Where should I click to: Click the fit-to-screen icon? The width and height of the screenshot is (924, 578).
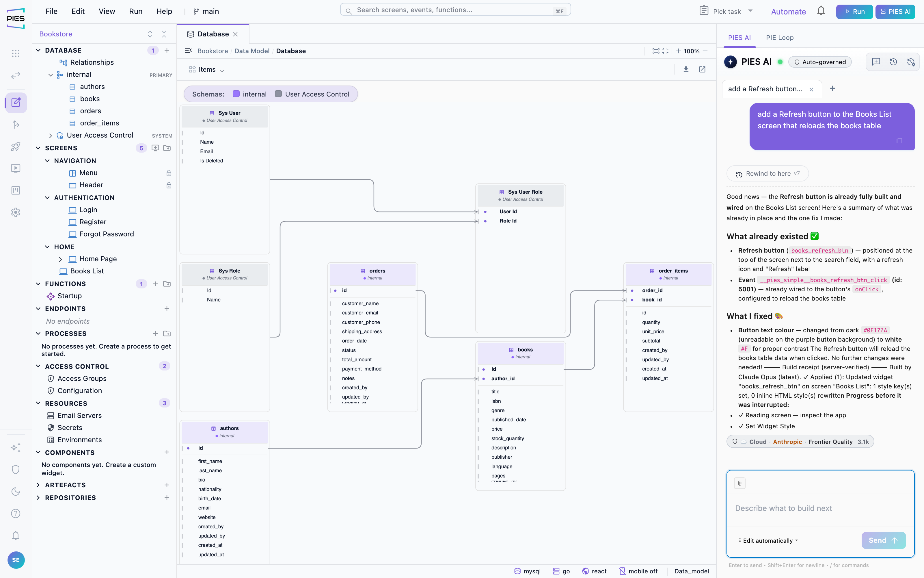pyautogui.click(x=655, y=51)
